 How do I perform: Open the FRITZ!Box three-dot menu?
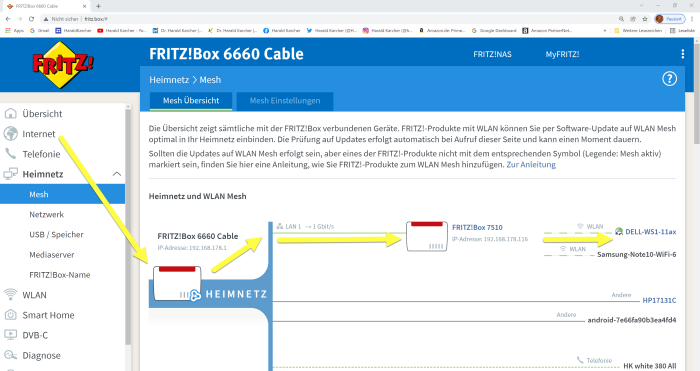click(x=682, y=54)
